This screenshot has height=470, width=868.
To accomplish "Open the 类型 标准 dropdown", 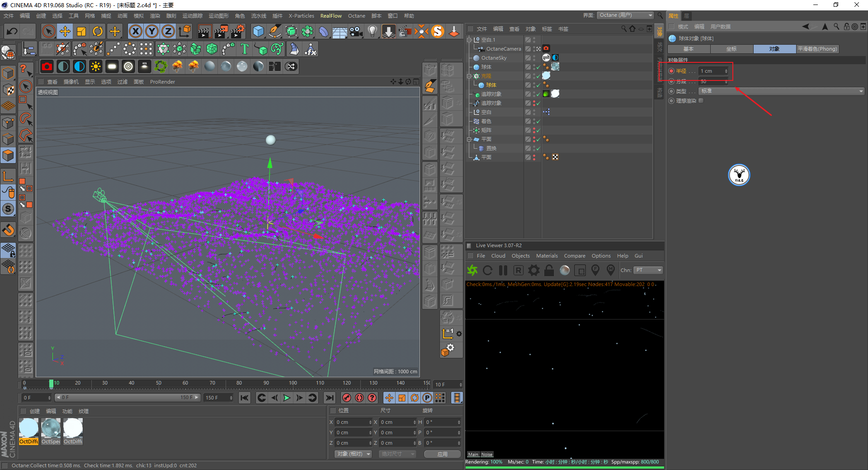I will 782,91.
